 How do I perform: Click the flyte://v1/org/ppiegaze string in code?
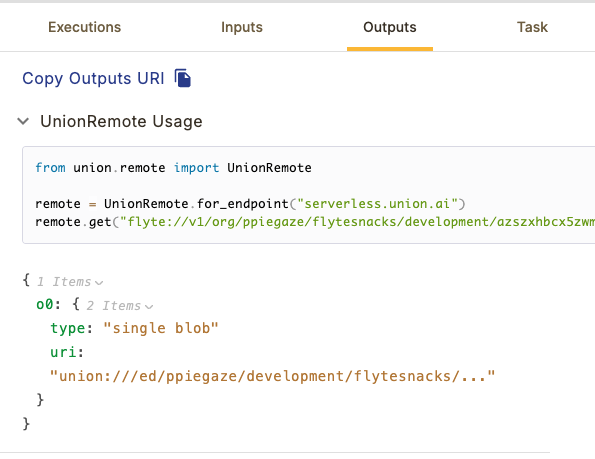click(357, 222)
